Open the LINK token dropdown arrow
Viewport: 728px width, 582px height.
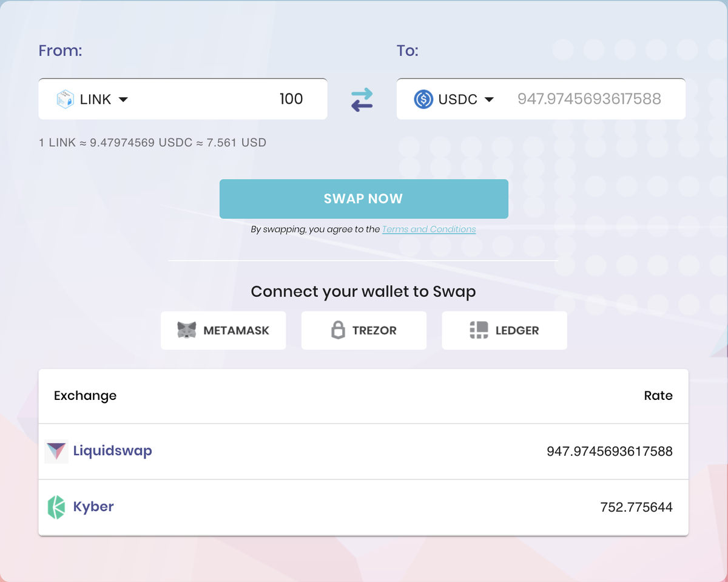tap(123, 100)
